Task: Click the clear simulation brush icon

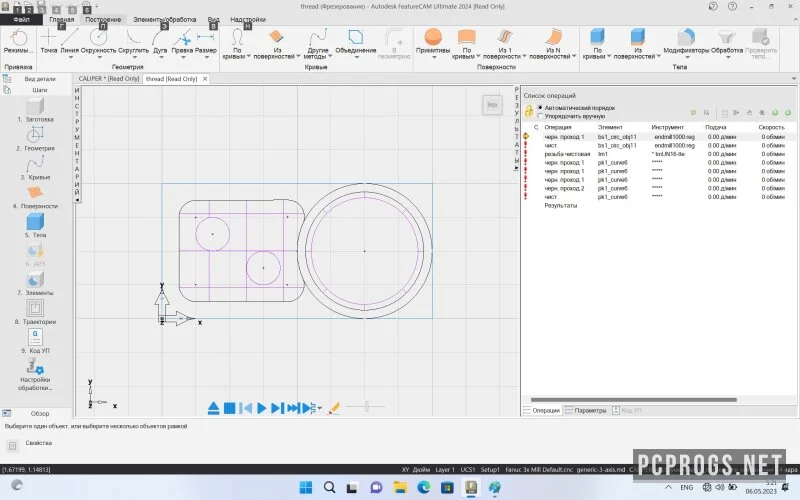Action: [334, 408]
